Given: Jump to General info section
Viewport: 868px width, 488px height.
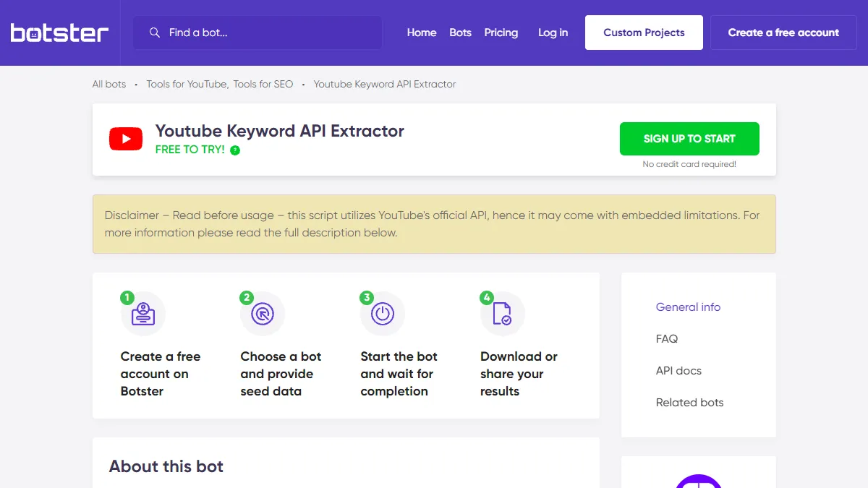Looking at the screenshot, I should click(688, 307).
